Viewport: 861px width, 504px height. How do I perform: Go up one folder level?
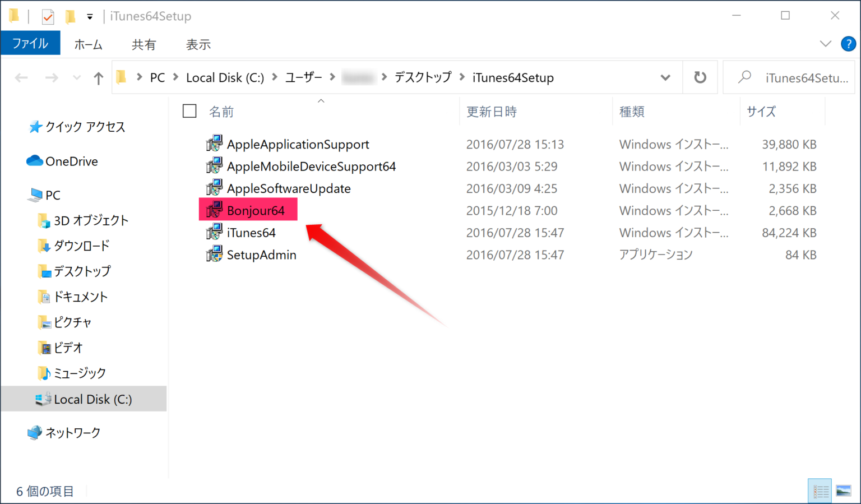(99, 78)
